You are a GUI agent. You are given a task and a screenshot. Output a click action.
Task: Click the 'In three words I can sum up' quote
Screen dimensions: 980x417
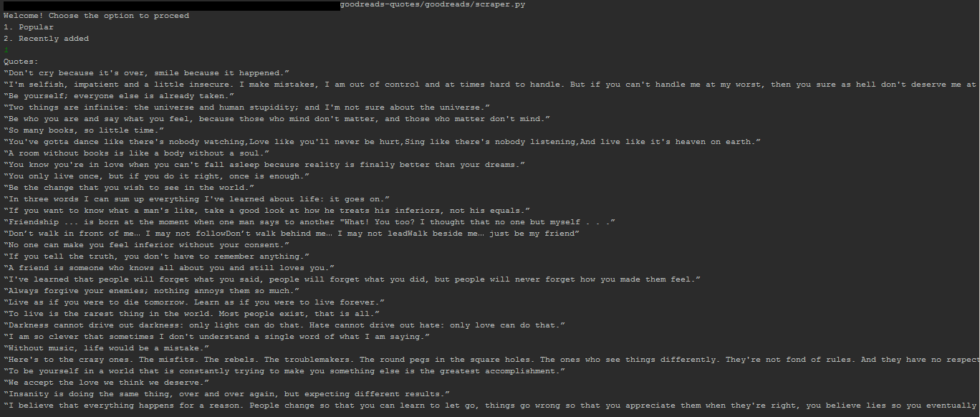pyautogui.click(x=197, y=199)
